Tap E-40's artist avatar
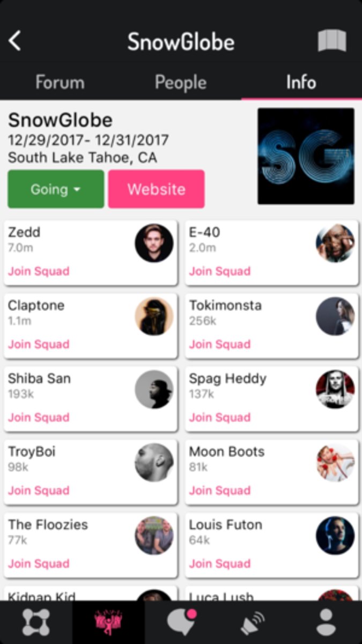Image resolution: width=362 pixels, height=644 pixels. [335, 243]
